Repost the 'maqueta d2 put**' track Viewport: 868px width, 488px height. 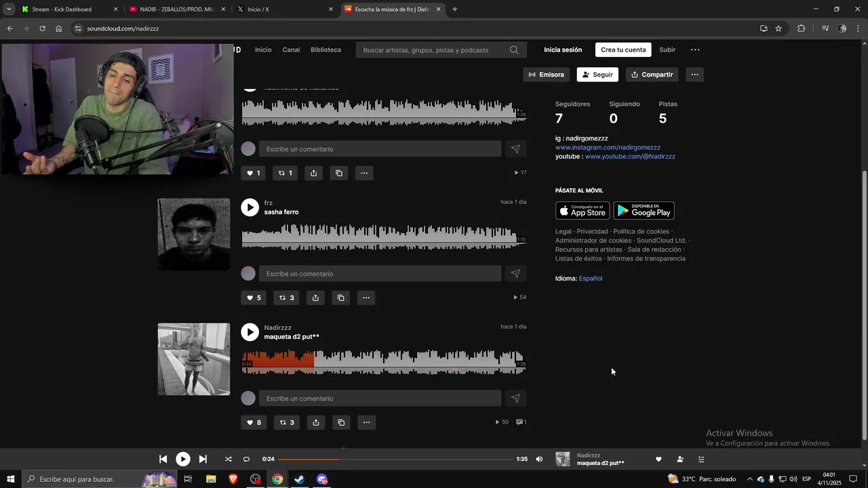(286, 422)
